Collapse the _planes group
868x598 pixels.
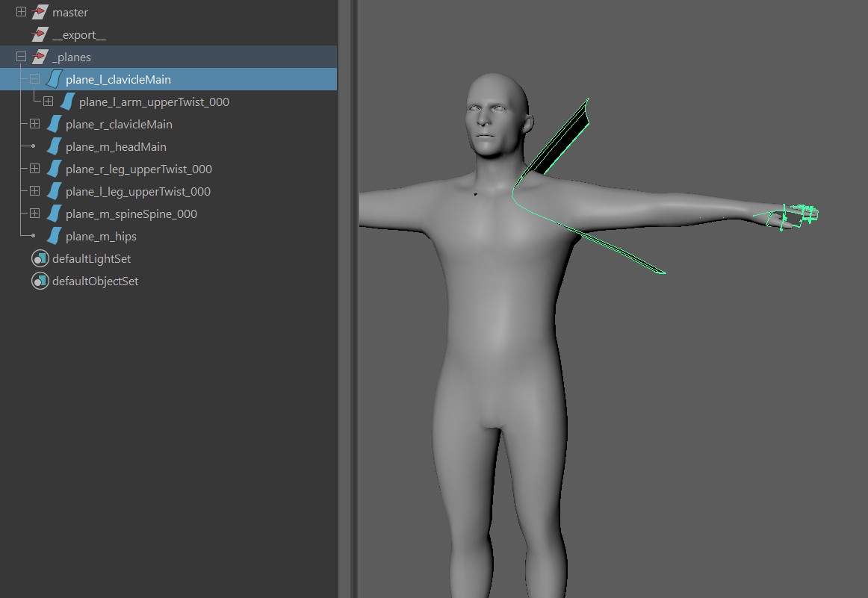click(21, 57)
